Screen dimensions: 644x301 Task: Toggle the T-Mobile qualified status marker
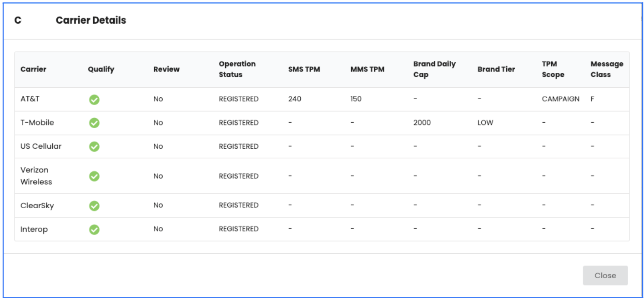click(x=94, y=123)
